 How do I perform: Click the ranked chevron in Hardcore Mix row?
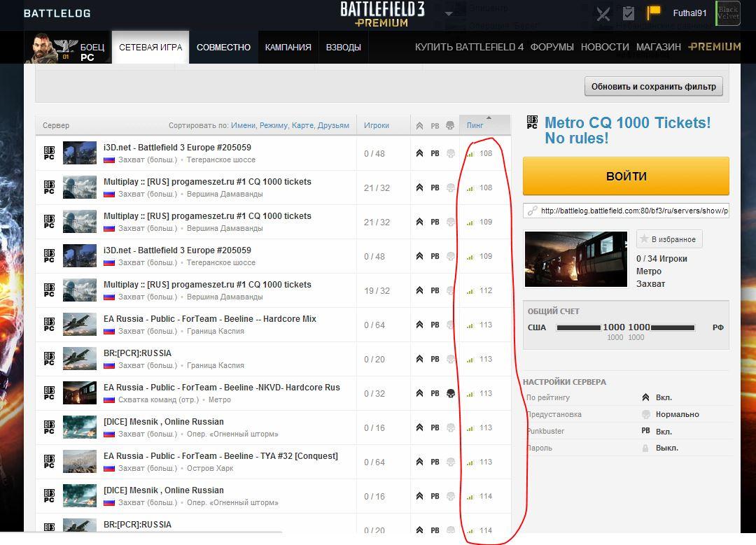(419, 325)
